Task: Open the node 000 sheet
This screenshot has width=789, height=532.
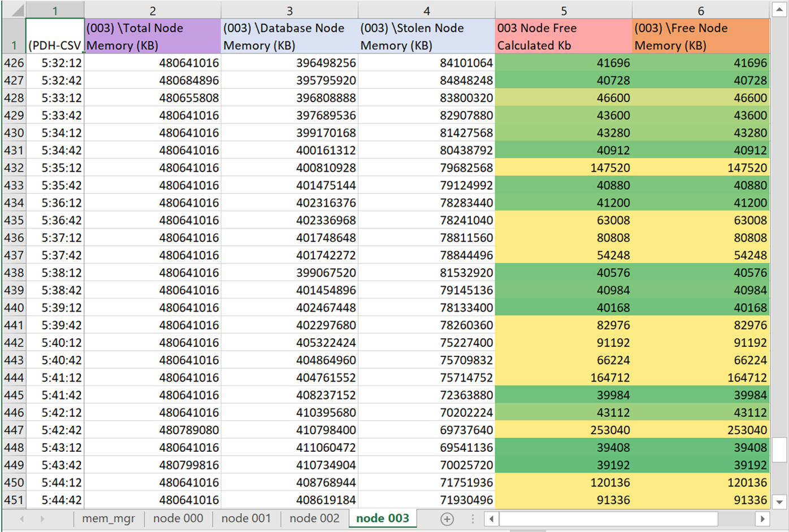Action: [x=178, y=518]
